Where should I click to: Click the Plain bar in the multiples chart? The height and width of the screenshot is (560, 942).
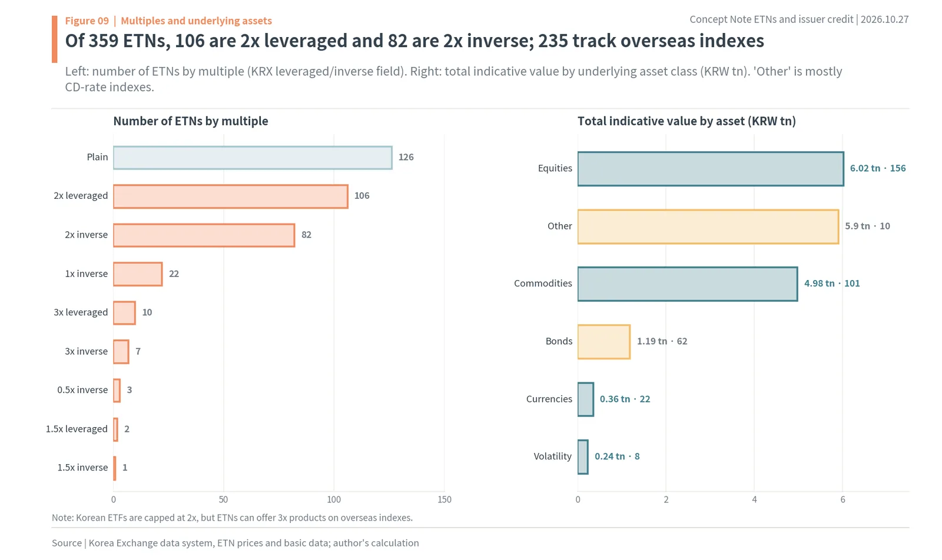point(253,158)
